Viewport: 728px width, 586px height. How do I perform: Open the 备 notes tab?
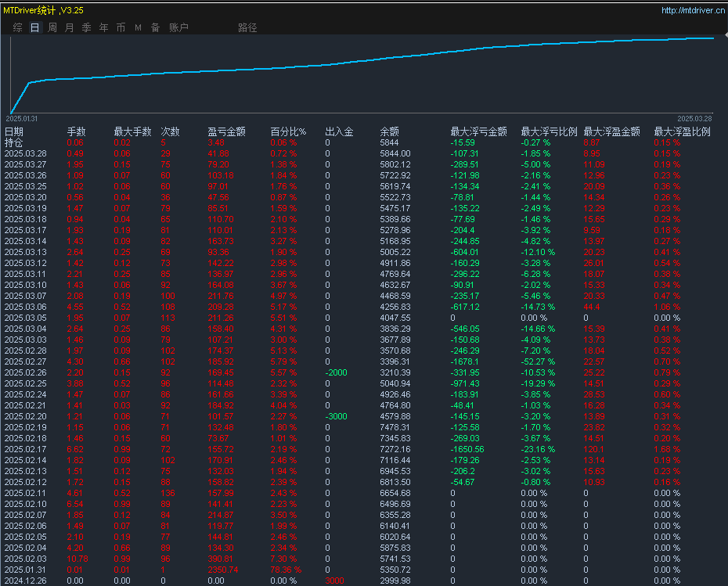(x=155, y=27)
